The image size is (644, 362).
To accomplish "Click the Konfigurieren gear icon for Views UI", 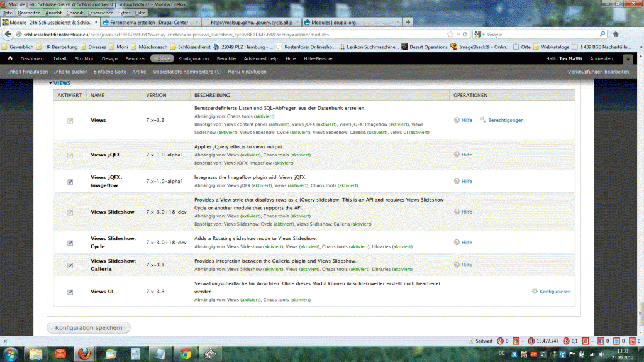I will click(535, 292).
